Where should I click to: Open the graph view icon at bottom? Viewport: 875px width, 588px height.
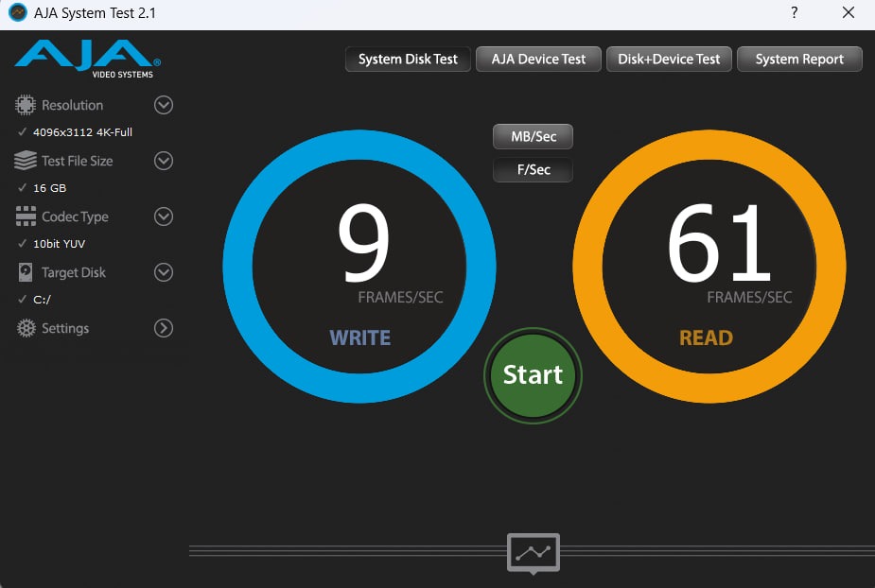point(534,553)
